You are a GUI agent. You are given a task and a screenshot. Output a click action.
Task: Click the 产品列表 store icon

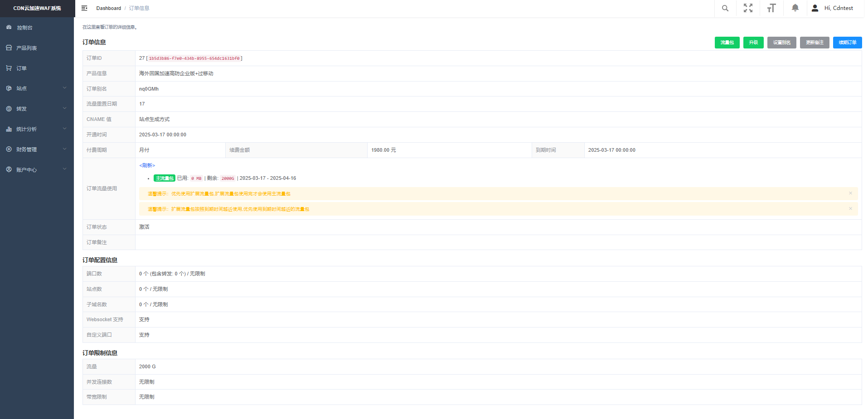click(9, 48)
